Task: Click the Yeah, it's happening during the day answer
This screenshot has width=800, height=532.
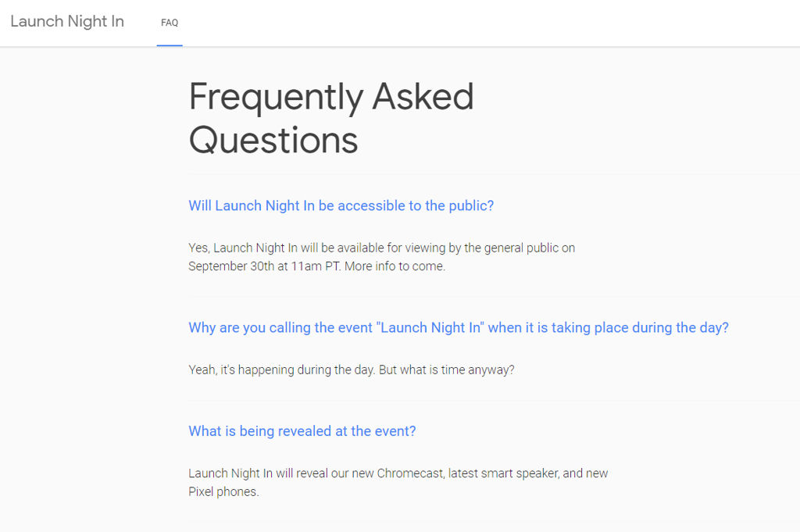Action: [x=282, y=370]
